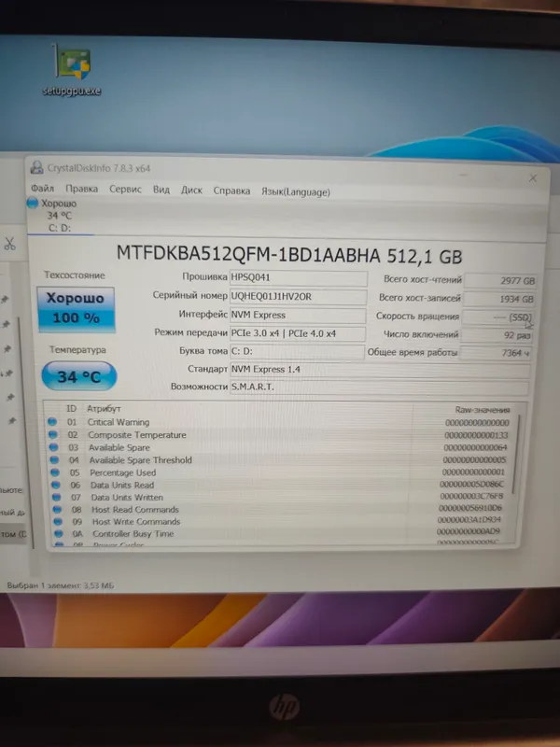Select the Percentage Used attribute row

point(281,472)
